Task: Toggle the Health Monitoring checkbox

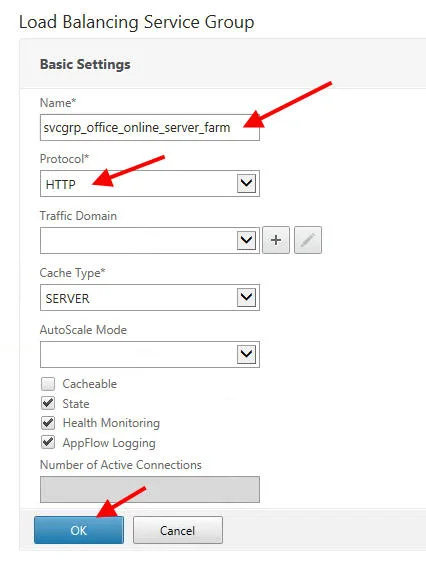Action: (x=48, y=423)
